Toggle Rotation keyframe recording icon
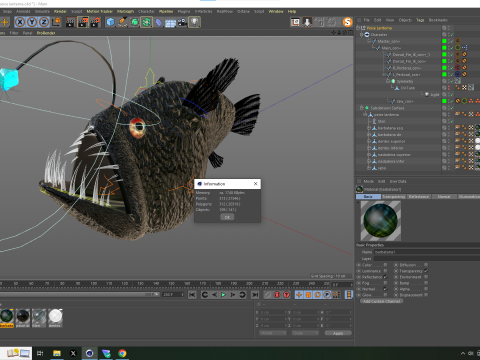This screenshot has width=480, height=360. tap(318, 295)
